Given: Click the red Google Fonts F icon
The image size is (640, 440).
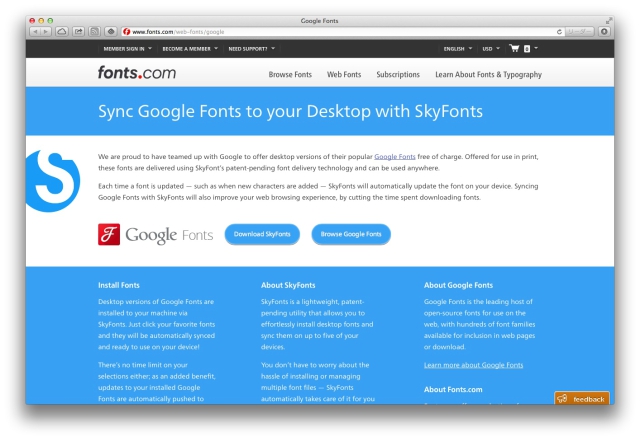Looking at the screenshot, I should pos(109,234).
